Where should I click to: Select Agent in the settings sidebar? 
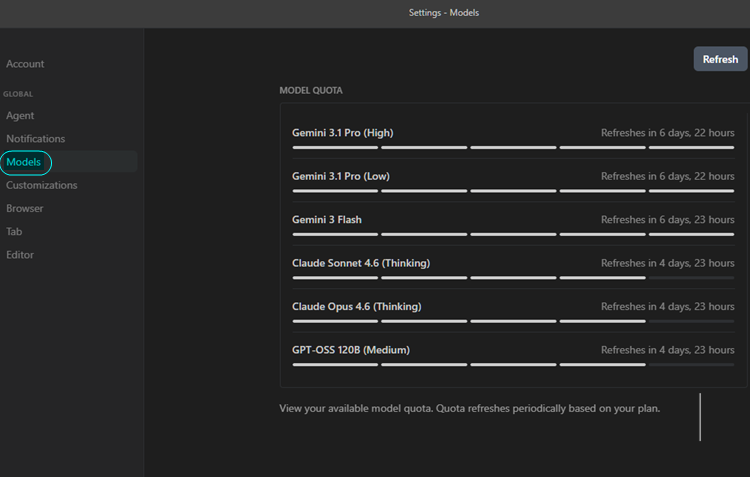(20, 116)
